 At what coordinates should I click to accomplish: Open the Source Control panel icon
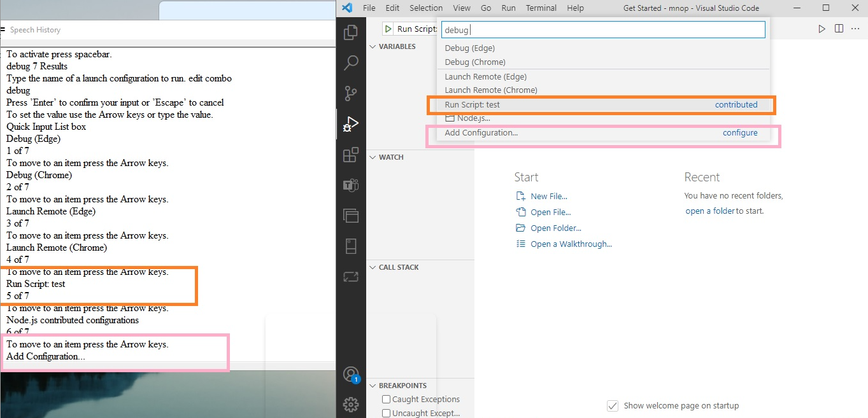(351, 93)
